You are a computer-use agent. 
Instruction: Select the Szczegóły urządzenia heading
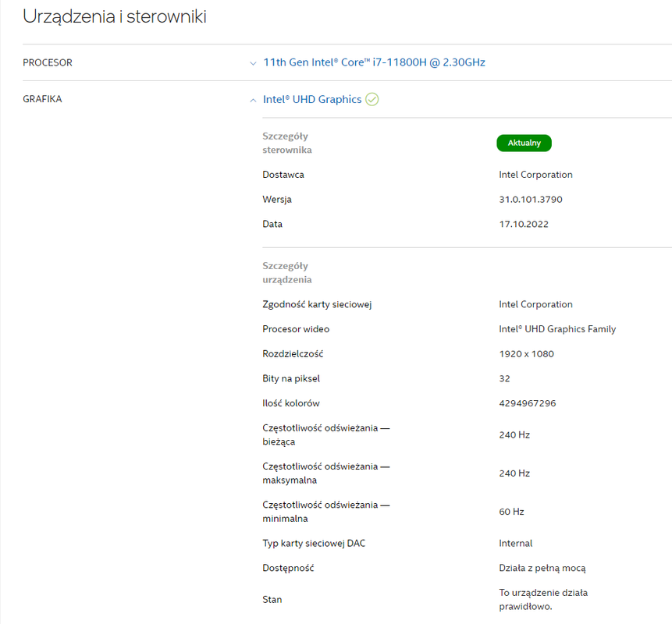click(x=286, y=273)
